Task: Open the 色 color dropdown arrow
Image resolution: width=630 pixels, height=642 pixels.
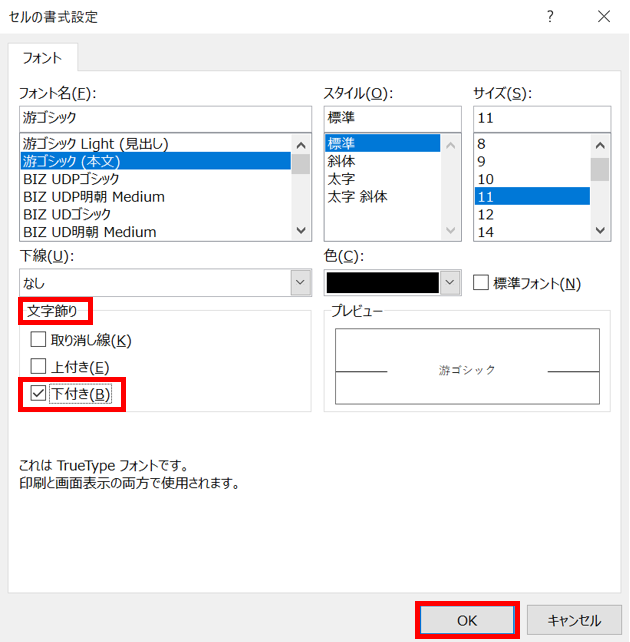Action: 450,283
